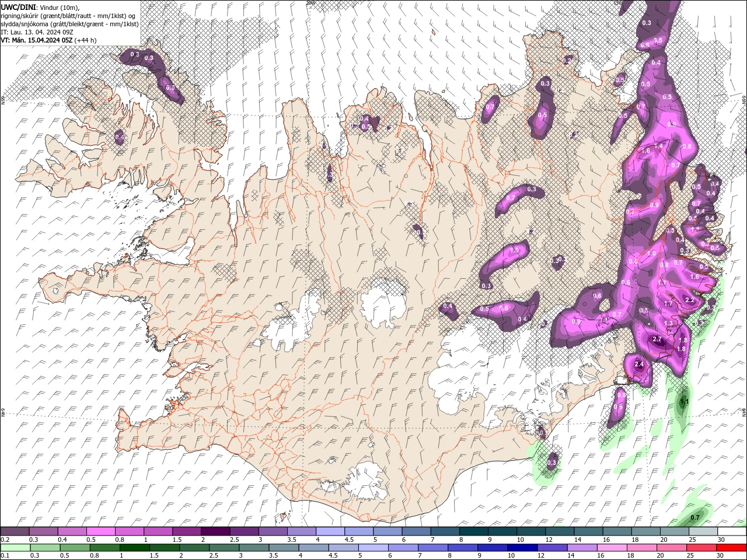
Task: Select the dark blue bottom-row swatch labeled 10
Action: tap(522, 548)
